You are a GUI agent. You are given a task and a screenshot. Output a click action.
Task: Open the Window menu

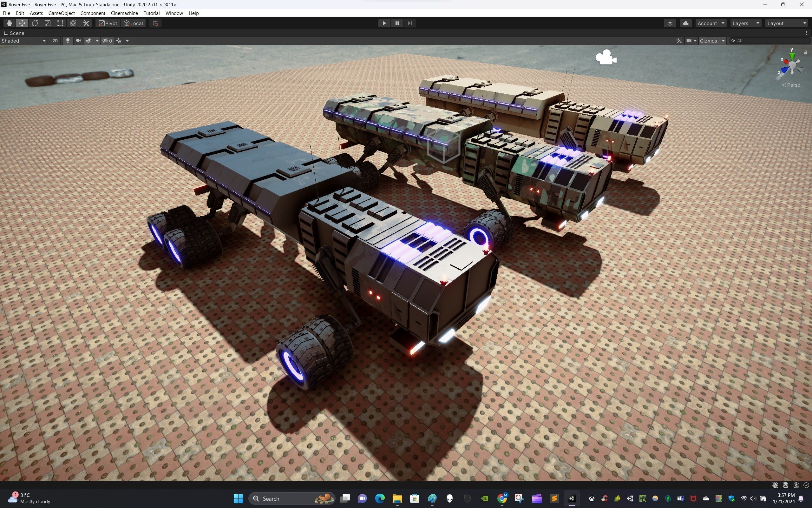pyautogui.click(x=174, y=13)
